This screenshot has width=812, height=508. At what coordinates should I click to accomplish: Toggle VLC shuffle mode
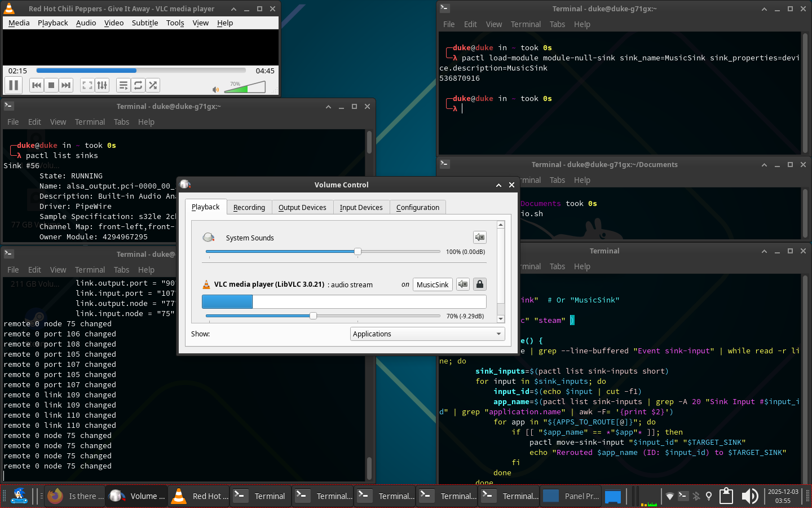[x=153, y=85]
